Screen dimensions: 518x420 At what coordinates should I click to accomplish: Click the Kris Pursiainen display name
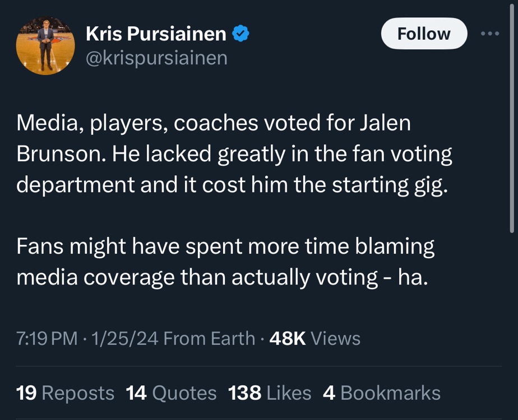tap(156, 34)
